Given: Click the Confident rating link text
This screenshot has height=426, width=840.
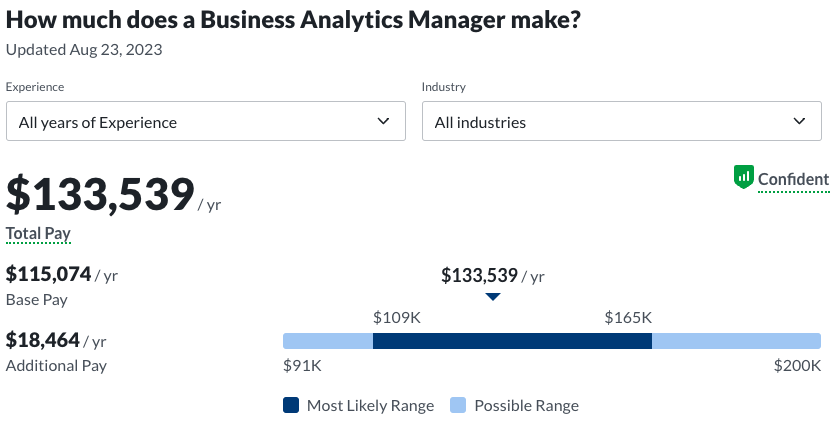Looking at the screenshot, I should 793,180.
